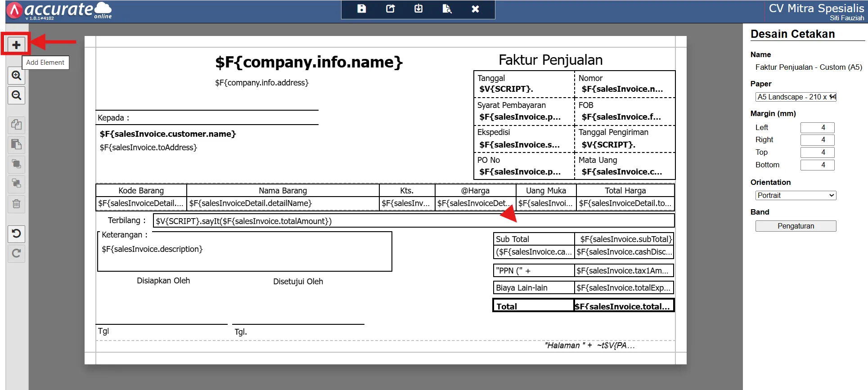The image size is (868, 390).
Task: Select the Kepada : label
Action: point(113,118)
